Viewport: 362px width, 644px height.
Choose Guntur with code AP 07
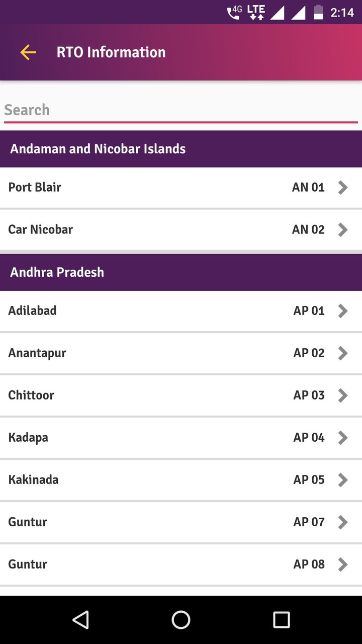click(x=151, y=522)
